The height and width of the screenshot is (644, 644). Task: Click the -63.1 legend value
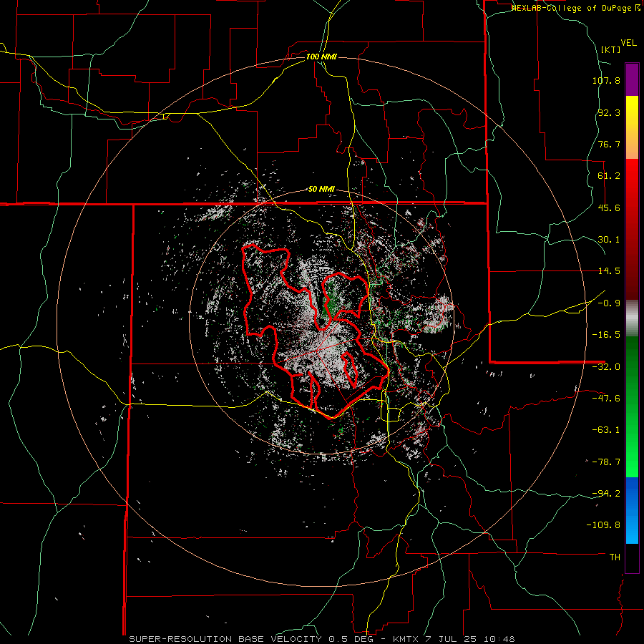click(x=606, y=430)
